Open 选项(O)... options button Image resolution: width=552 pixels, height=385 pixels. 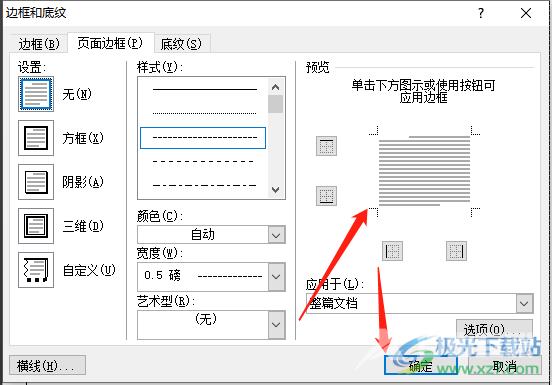494,330
